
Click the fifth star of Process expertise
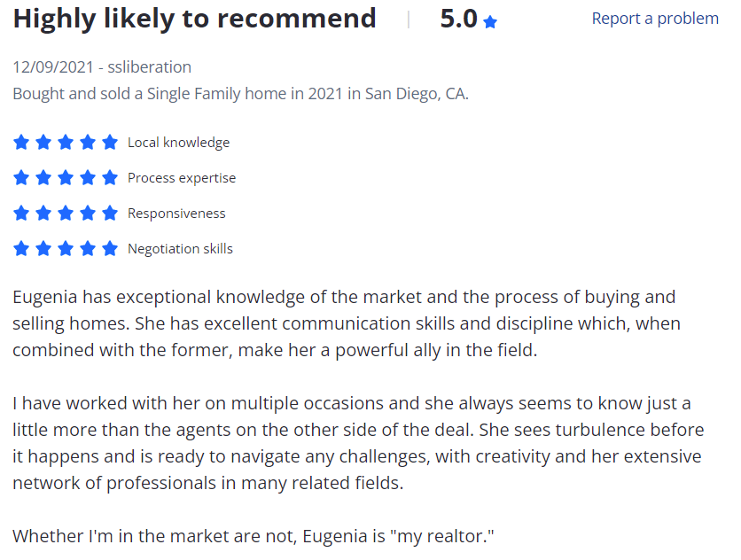(110, 178)
